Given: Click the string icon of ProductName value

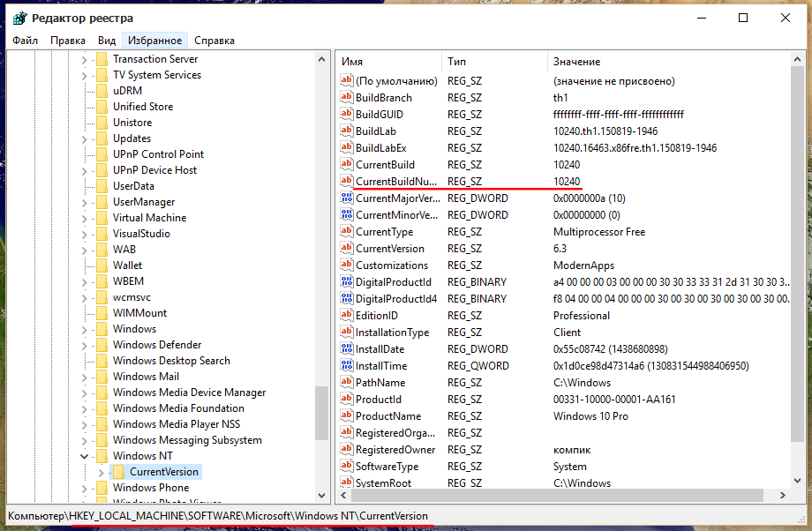Looking at the screenshot, I should (x=347, y=415).
